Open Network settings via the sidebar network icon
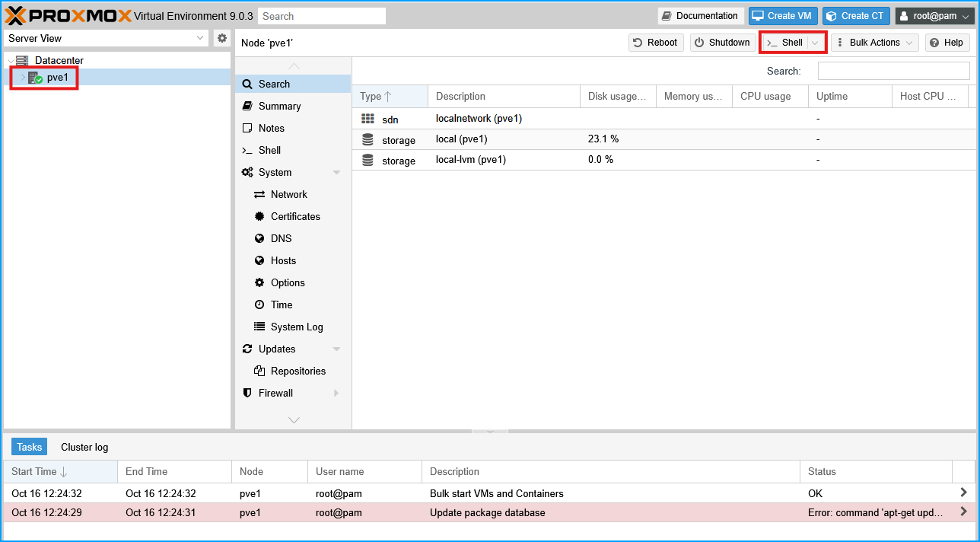The image size is (980, 542). coord(259,194)
